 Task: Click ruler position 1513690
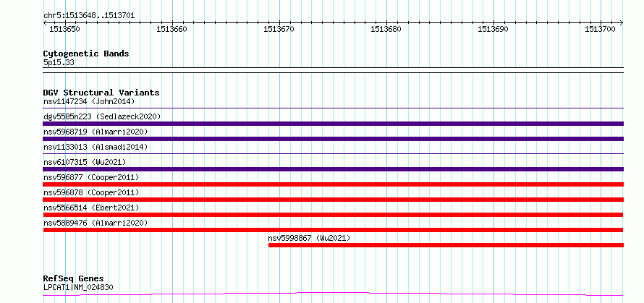[493, 29]
